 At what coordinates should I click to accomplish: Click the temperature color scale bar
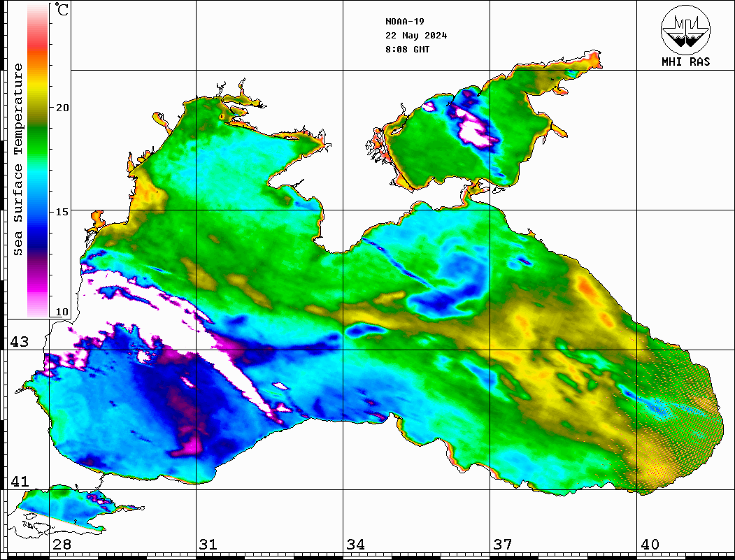tap(38, 161)
